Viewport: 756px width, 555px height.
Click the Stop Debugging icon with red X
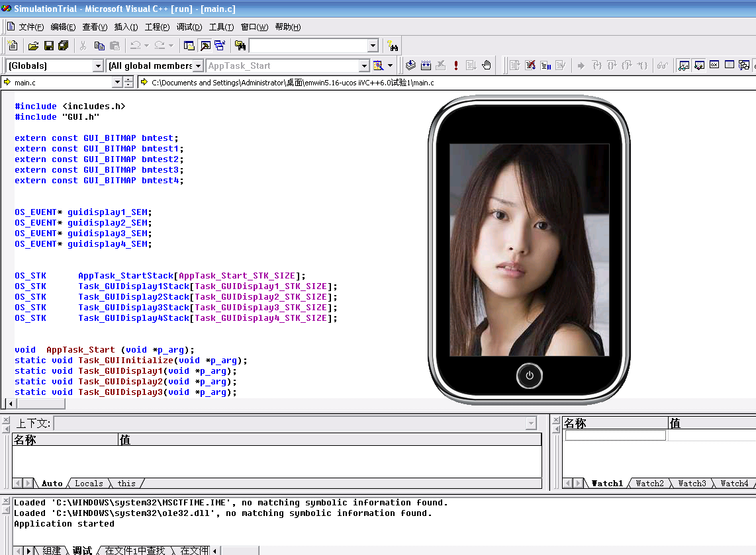click(x=530, y=65)
